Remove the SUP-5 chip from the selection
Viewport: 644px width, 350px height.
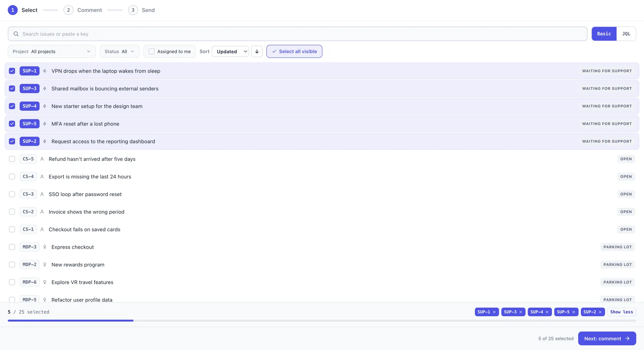573,312
